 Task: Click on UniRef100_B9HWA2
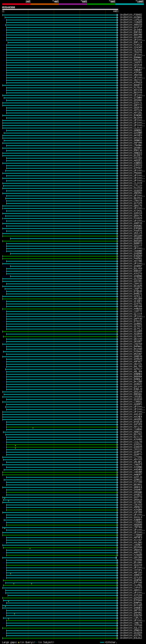pos(131,58)
